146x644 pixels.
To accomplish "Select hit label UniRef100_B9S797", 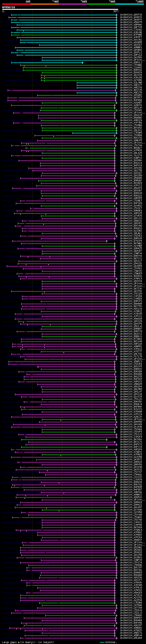I will click(x=131, y=567).
